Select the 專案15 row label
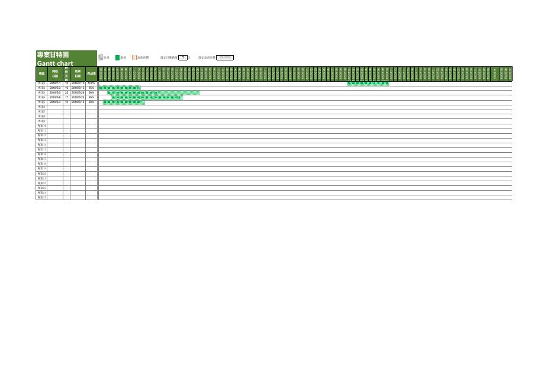This screenshot has height=392, width=554. click(x=41, y=150)
